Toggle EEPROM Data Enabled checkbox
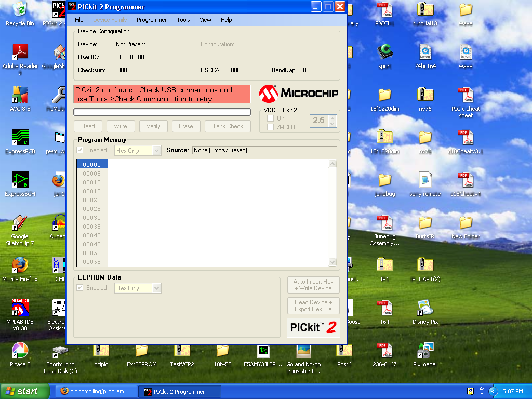 79,288
